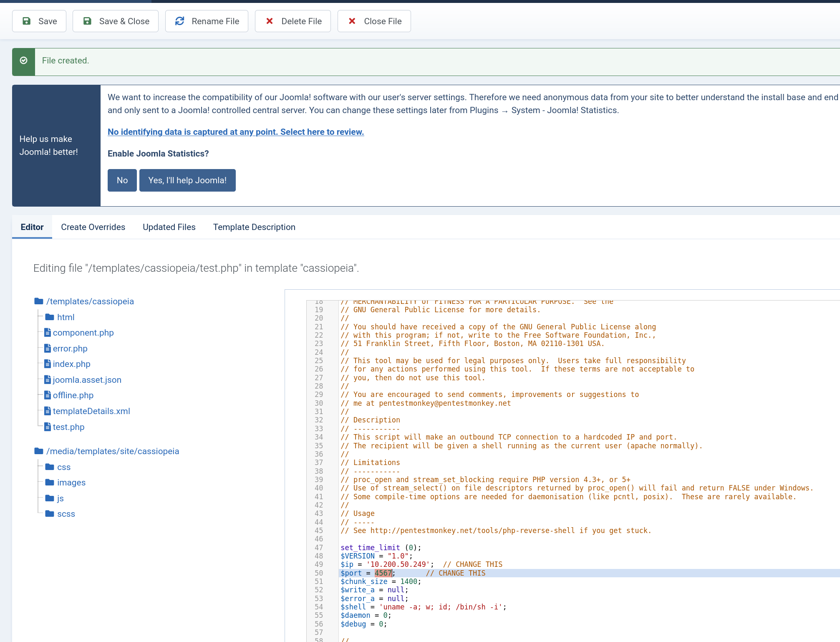Click the test.php file icon
The image size is (840, 642).
[48, 427]
